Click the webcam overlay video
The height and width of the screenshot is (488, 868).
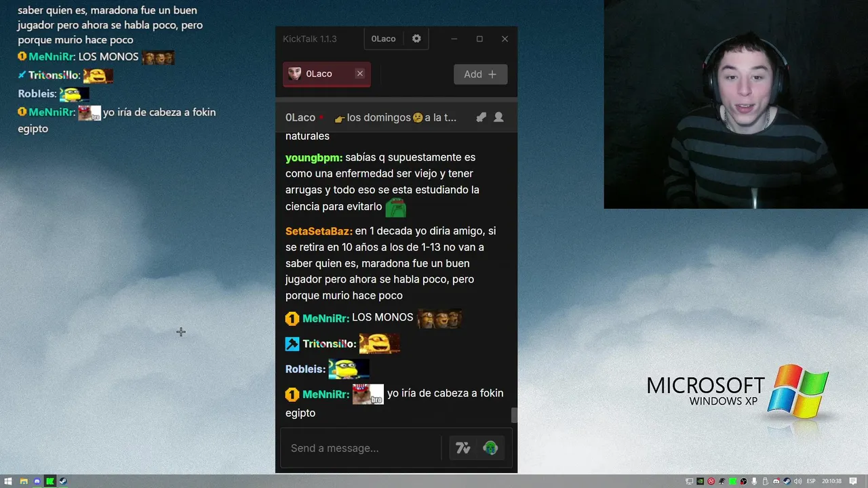click(x=736, y=104)
